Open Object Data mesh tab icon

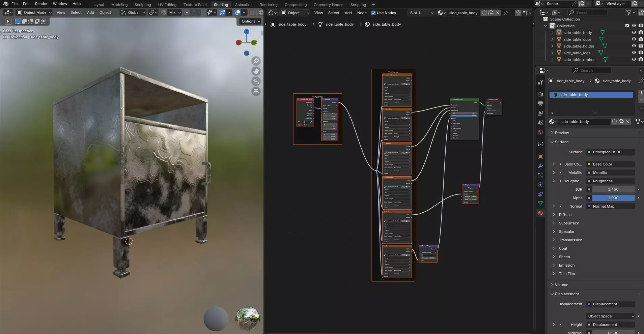pos(540,204)
